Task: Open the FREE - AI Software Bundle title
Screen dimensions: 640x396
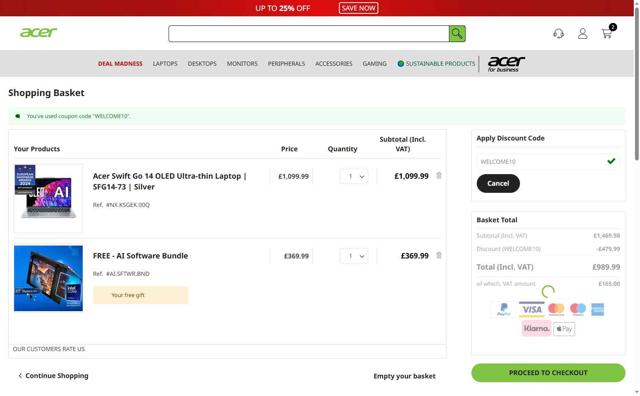Action: pyautogui.click(x=140, y=256)
